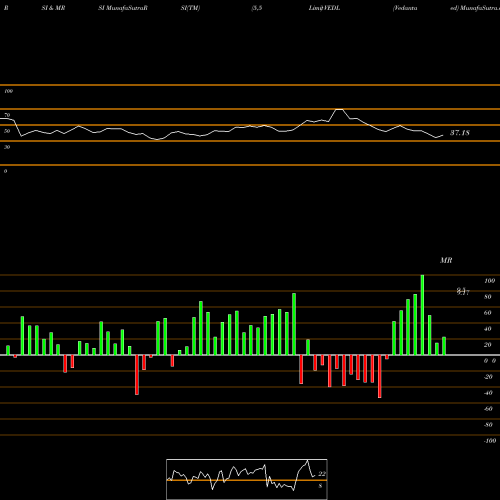This screenshot has width=500, height=500.
Task: Select the MR axis label -80
Action: point(488,425)
